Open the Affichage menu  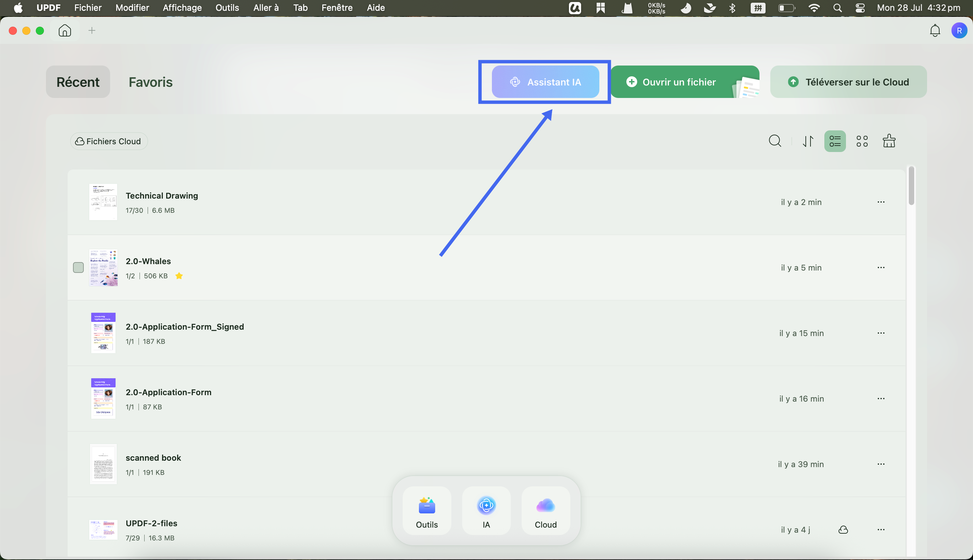coord(182,8)
